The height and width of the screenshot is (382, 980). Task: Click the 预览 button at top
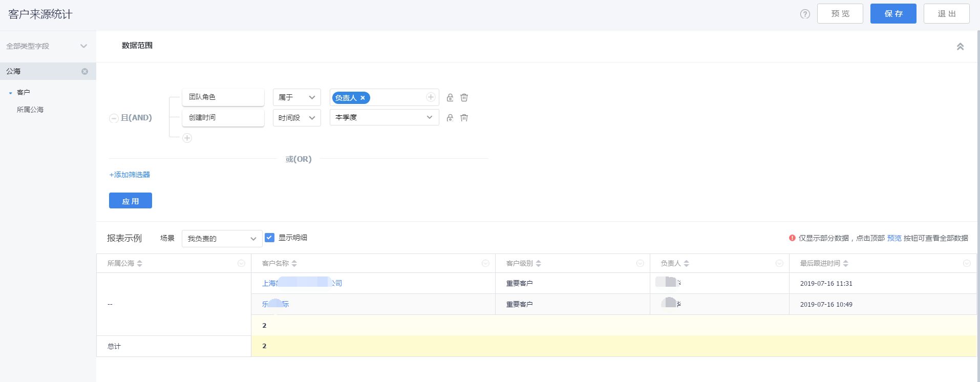(x=840, y=14)
